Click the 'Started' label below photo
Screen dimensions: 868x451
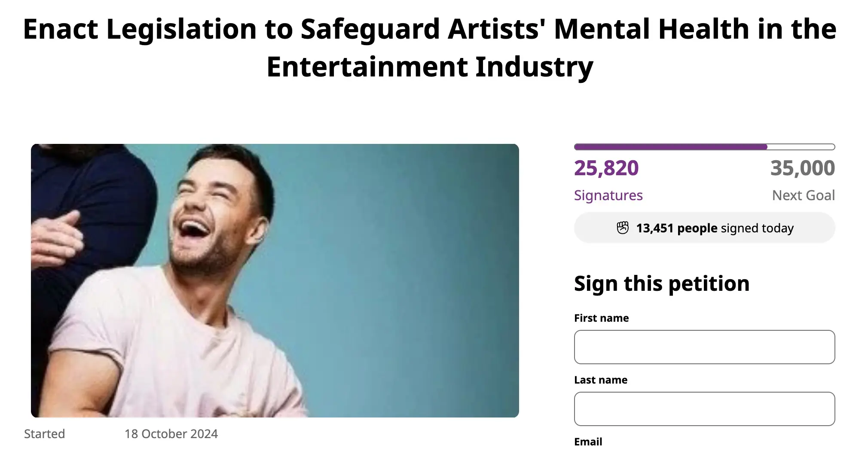point(44,434)
